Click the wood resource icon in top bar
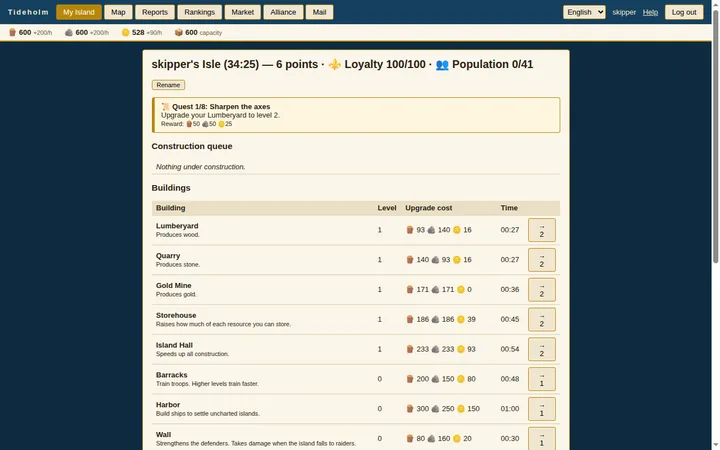720x450 pixels. [x=12, y=33]
